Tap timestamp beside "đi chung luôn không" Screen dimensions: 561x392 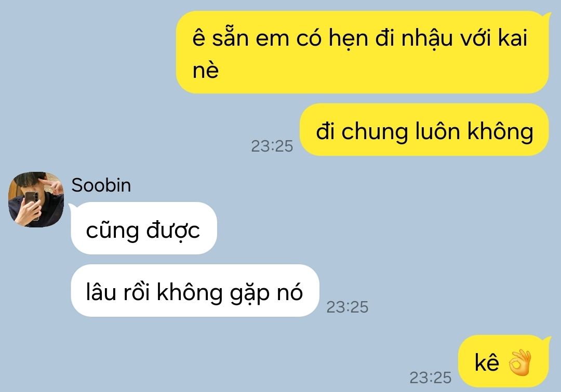coord(272,146)
